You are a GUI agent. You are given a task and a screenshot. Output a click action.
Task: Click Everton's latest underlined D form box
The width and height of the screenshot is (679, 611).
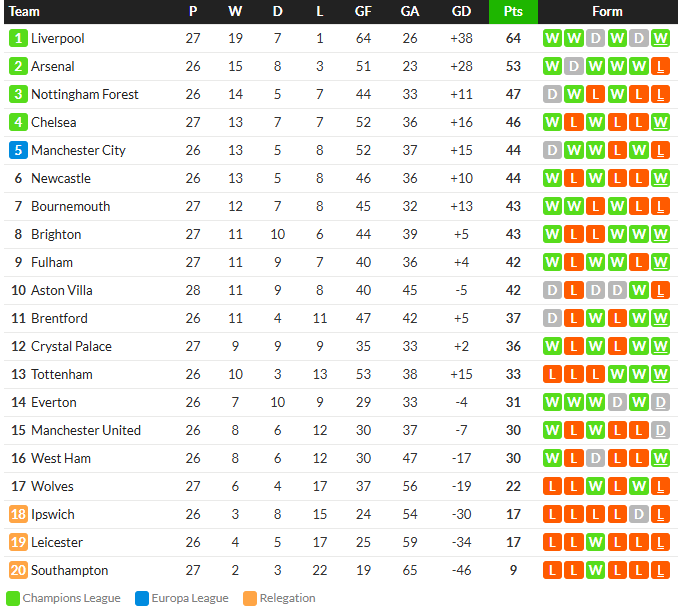click(660, 402)
